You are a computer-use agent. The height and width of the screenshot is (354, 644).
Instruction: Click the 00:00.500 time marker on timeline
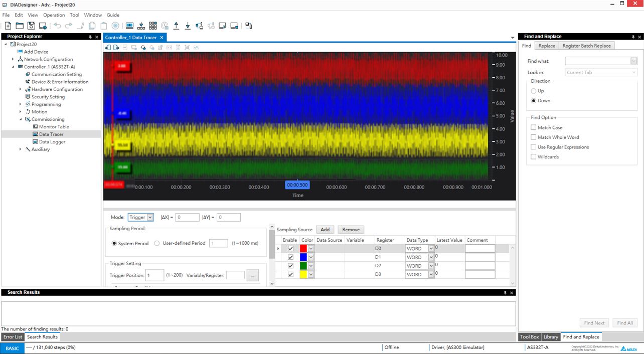(x=297, y=185)
